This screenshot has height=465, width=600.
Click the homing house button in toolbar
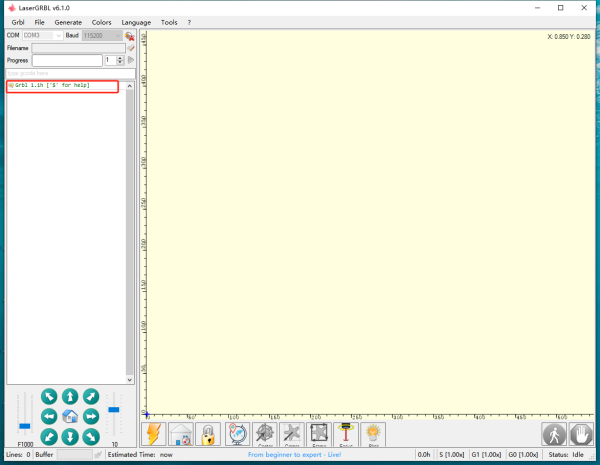[x=181, y=433]
